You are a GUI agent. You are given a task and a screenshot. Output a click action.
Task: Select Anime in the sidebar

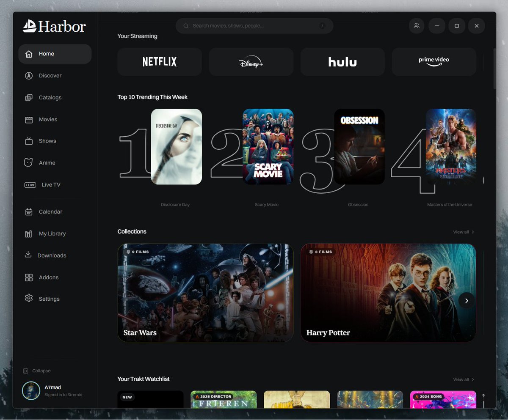click(x=55, y=163)
